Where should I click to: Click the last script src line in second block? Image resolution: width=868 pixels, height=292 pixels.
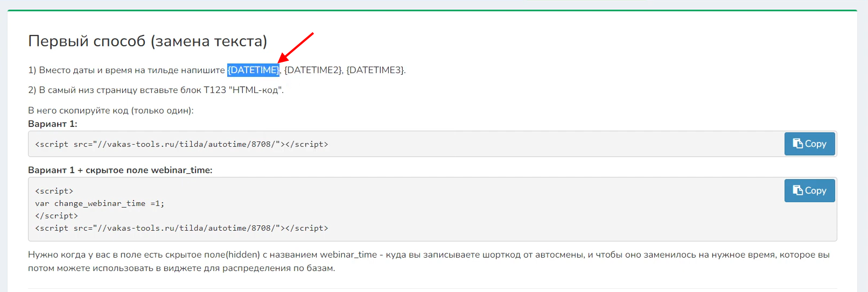pyautogui.click(x=181, y=229)
